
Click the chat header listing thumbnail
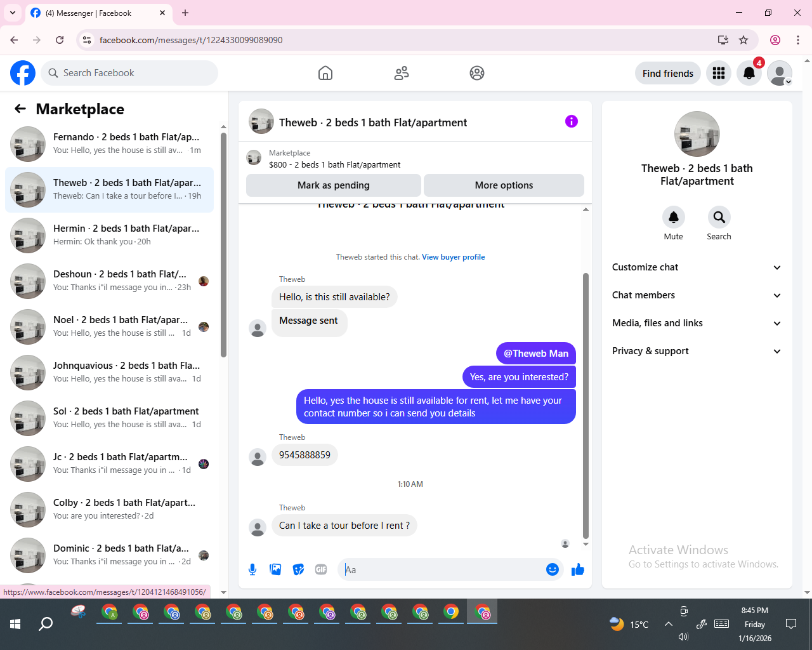(261, 121)
